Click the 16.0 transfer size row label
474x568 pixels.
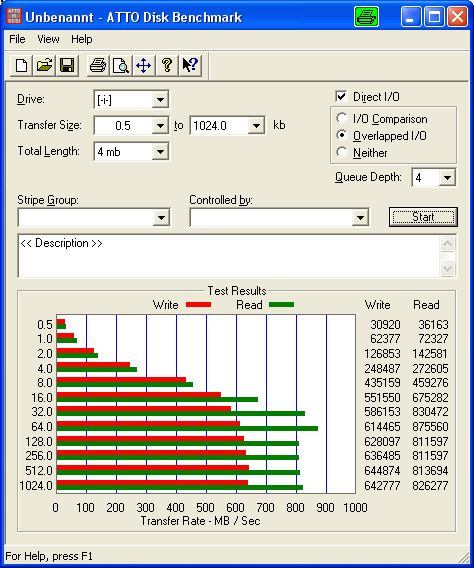(x=42, y=398)
